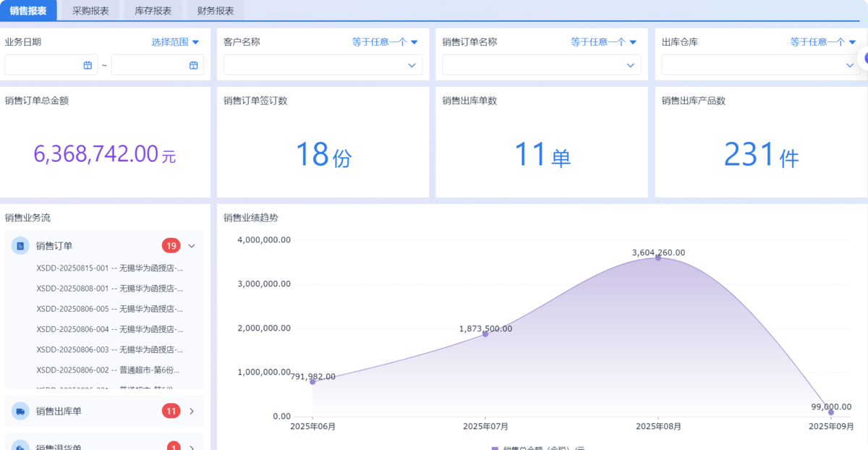Screen dimensions: 868x450
Task: Click the 2025年08月 data point 3,604,260.00
Action: coord(658,258)
